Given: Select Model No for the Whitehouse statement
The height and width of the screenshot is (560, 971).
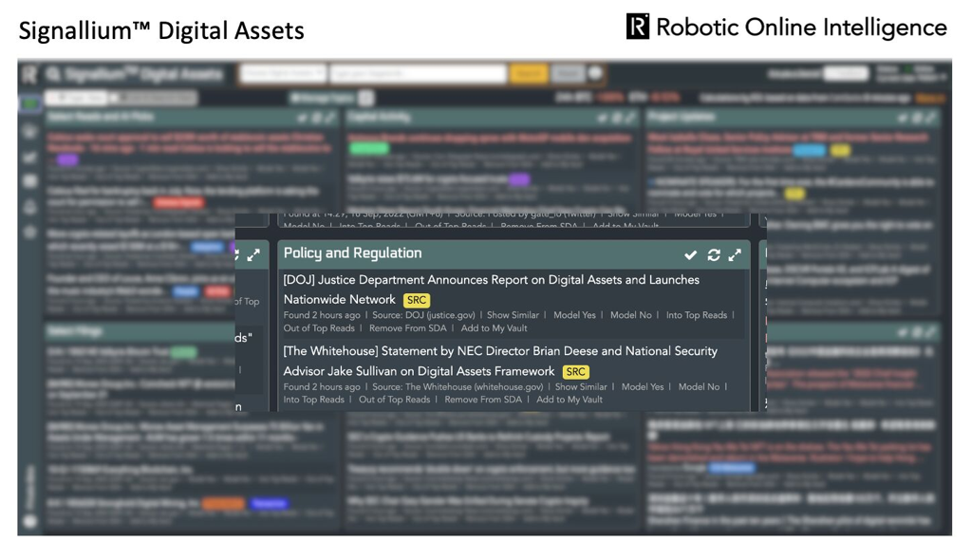Looking at the screenshot, I should pyautogui.click(x=699, y=386).
